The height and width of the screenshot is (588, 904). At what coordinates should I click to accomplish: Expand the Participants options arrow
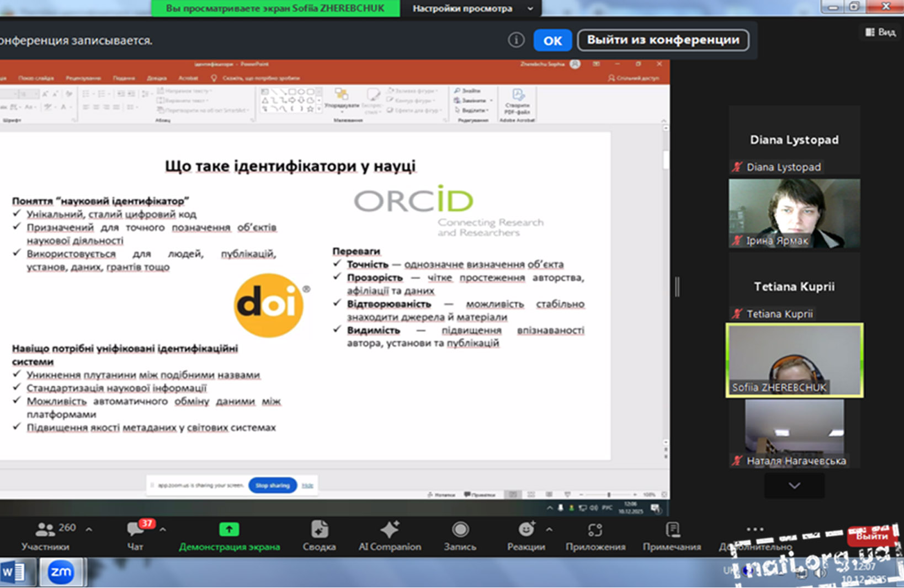(89, 530)
